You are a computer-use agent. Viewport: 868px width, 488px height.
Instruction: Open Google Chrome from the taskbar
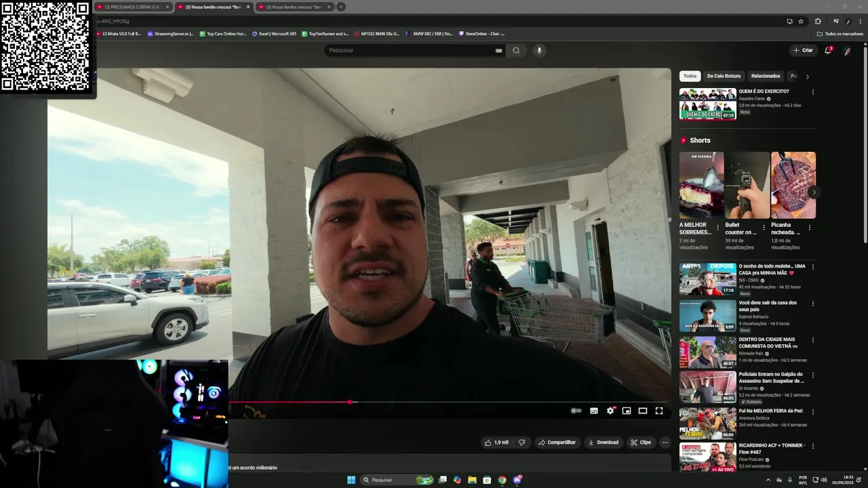[x=502, y=480]
